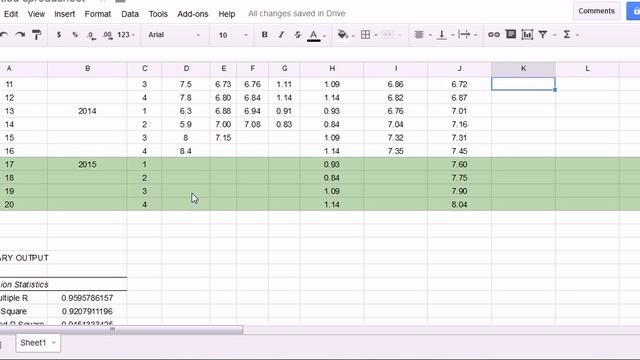Open text wrapping options
Image resolution: width=640 pixels, height=360 pixels.
tap(464, 35)
